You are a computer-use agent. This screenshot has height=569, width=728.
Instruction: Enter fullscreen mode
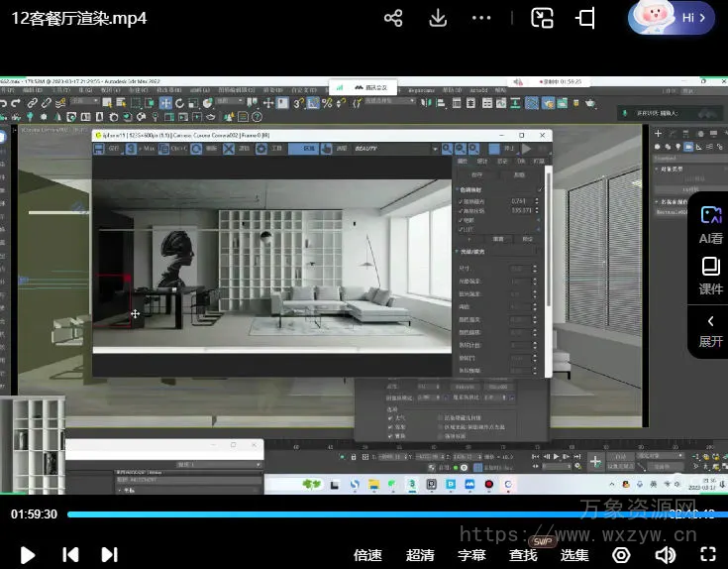pyautogui.click(x=708, y=554)
